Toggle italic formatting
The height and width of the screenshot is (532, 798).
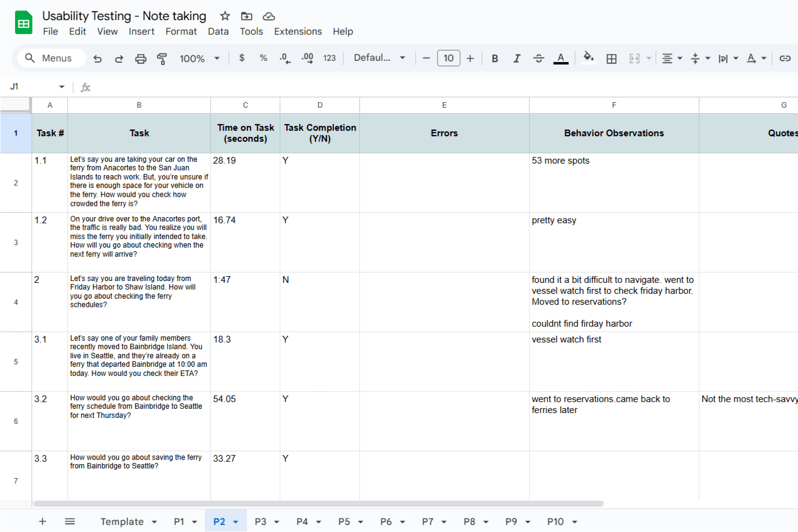(x=517, y=58)
